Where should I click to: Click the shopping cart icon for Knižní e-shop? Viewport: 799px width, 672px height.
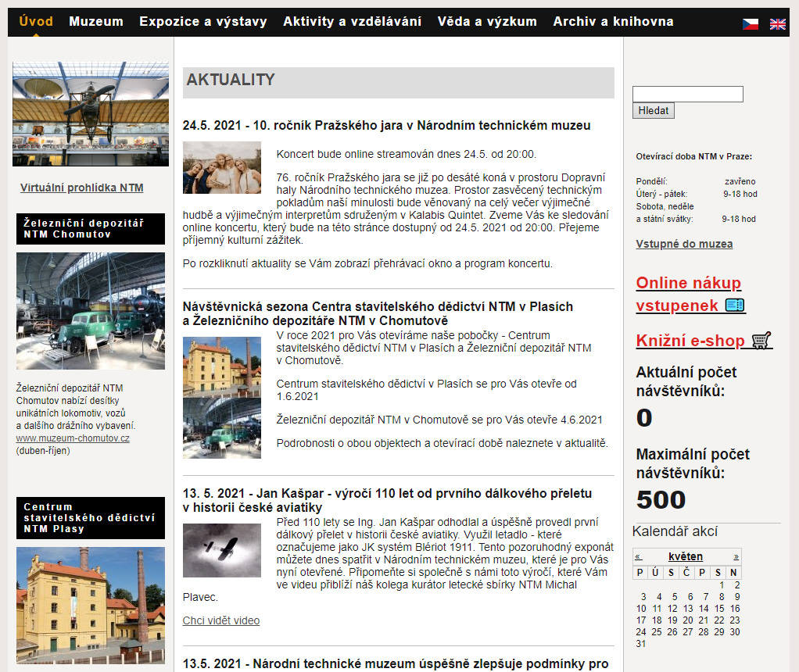[761, 341]
